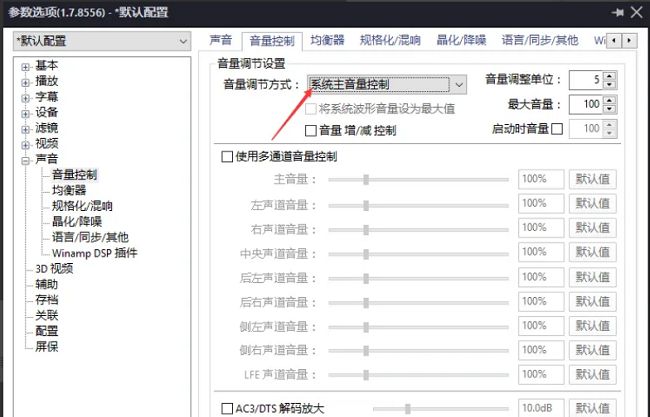Click the 右声道音量 slider handle
Viewport: 650px width, 417px height.
point(366,230)
